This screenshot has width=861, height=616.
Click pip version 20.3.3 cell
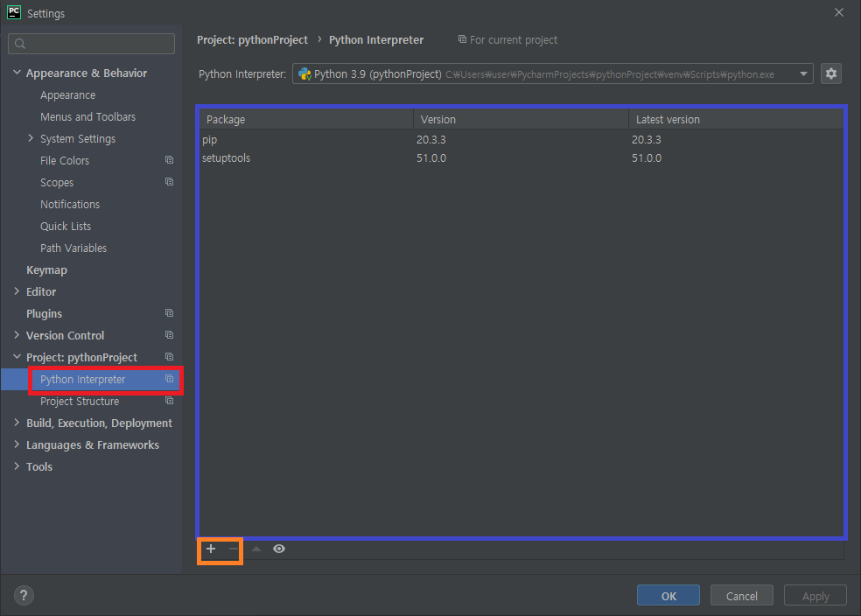pyautogui.click(x=431, y=139)
